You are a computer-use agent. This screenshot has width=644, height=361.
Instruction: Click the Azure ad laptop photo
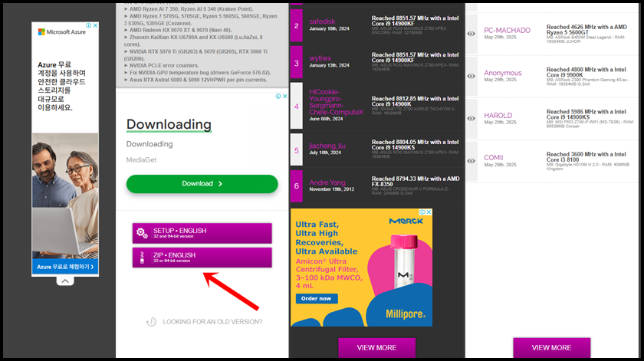click(65, 196)
